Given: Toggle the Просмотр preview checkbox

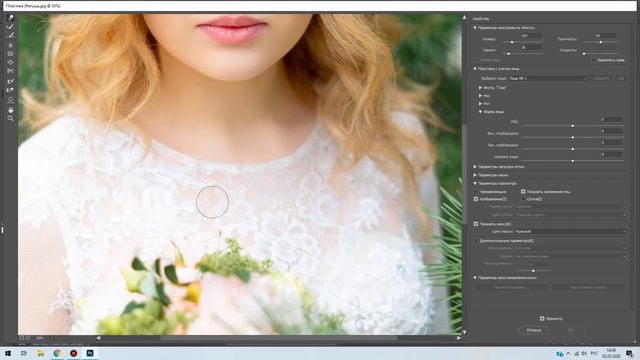Looking at the screenshot, I should point(542,319).
